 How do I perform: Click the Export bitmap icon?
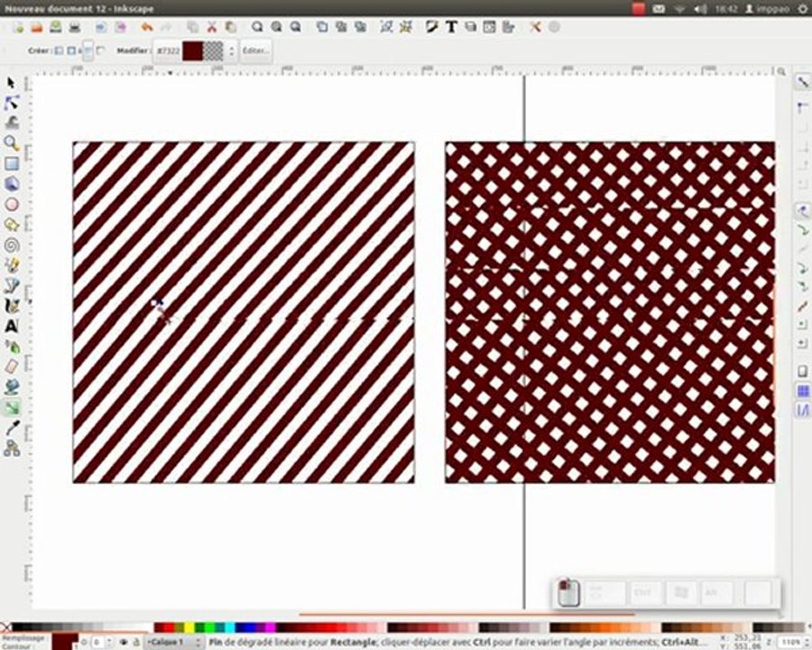[120, 27]
